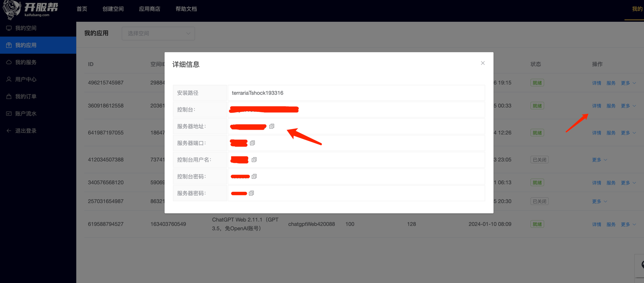Copy the server port value

coord(252,143)
